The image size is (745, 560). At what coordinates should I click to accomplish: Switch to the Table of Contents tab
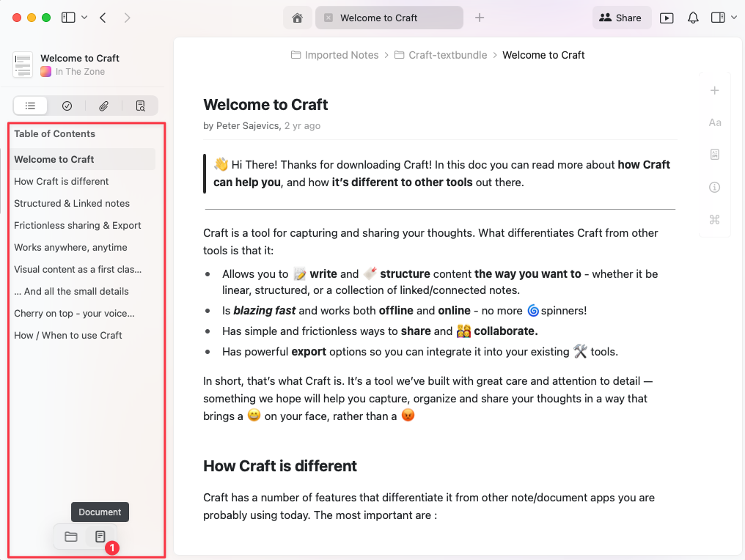(x=30, y=106)
